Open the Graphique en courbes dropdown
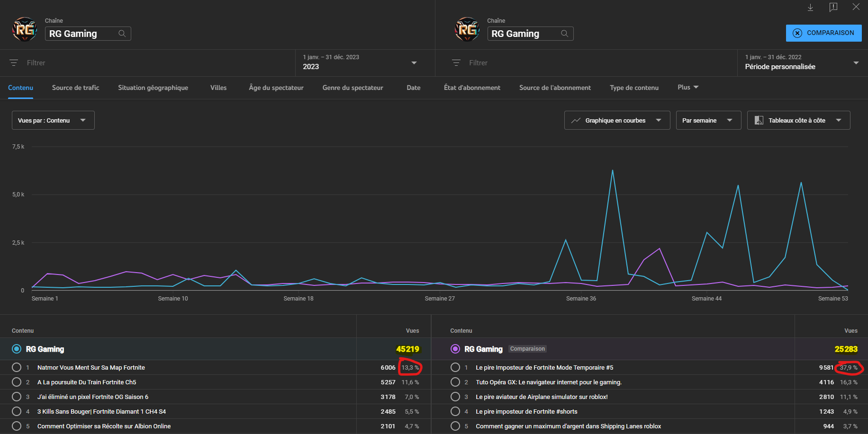This screenshot has width=868, height=434. pos(617,120)
